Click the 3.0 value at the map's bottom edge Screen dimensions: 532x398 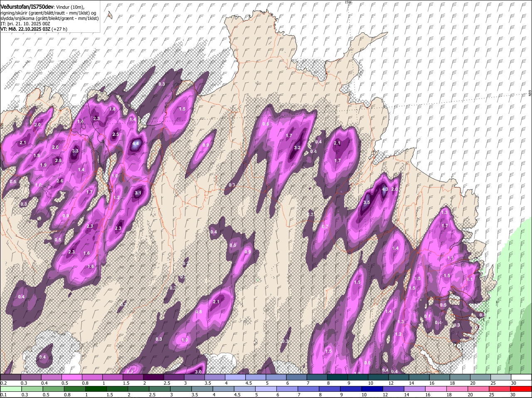pos(198,372)
